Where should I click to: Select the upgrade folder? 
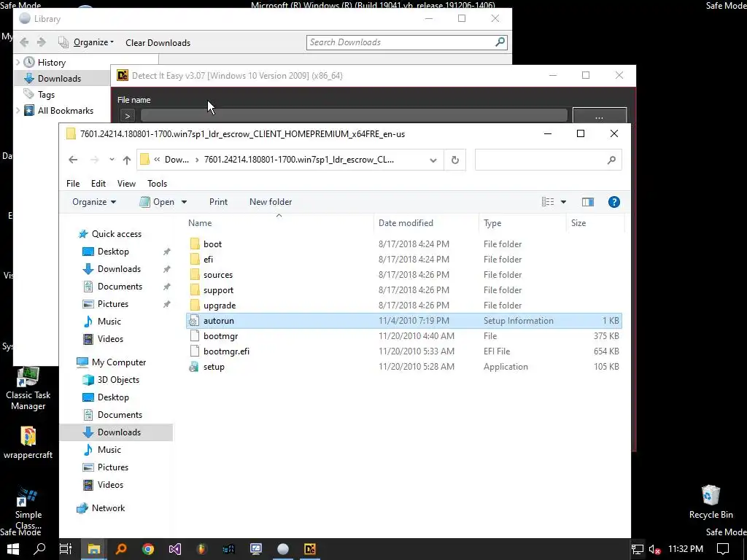pos(219,306)
